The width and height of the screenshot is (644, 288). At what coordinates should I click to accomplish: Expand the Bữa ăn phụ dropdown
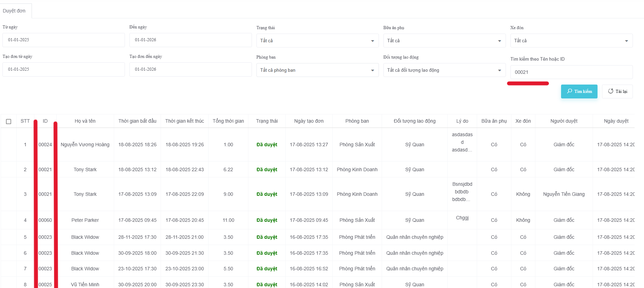(444, 41)
